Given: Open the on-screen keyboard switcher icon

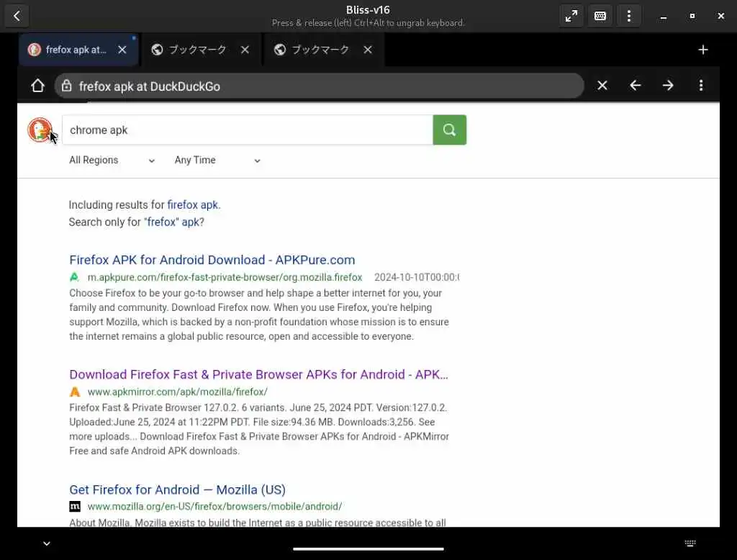Looking at the screenshot, I should (690, 543).
